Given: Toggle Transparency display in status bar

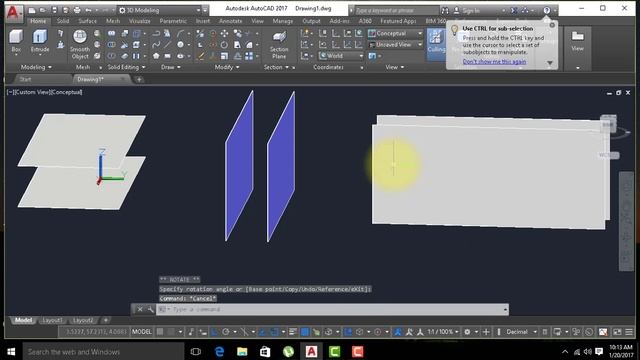Looking at the screenshot, I should (304, 332).
